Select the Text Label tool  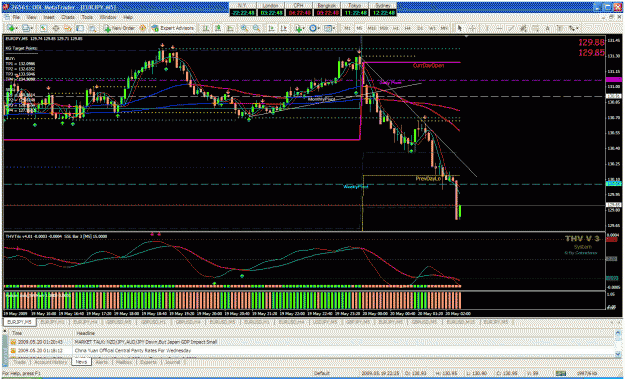tap(560, 28)
